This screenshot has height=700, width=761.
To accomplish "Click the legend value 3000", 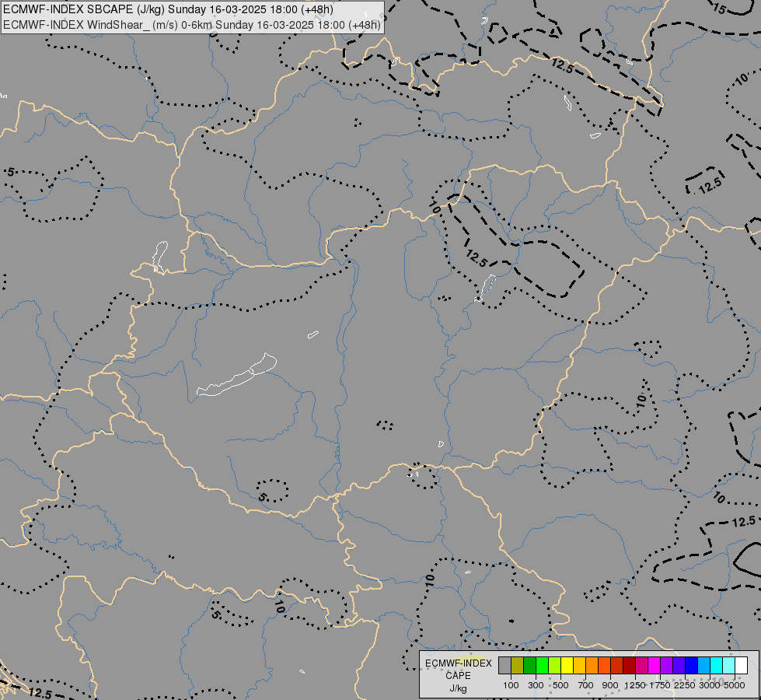I will pos(710,685).
